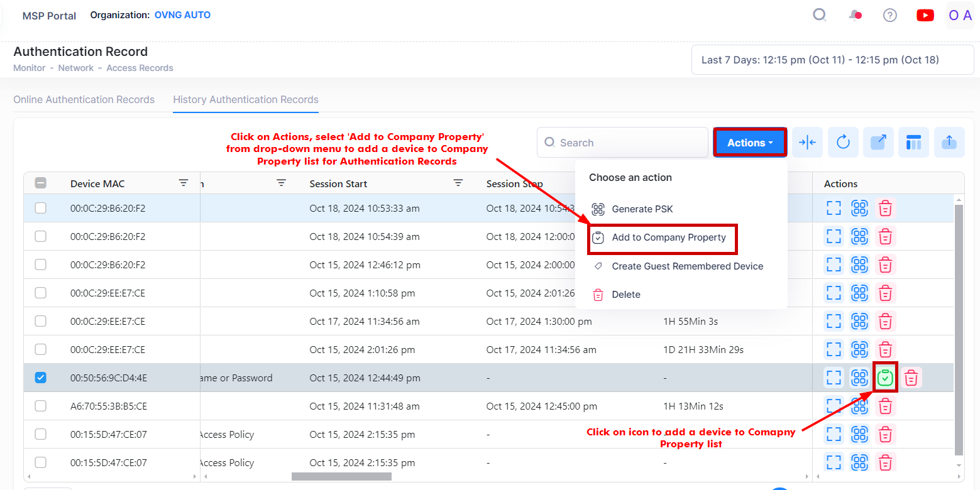This screenshot has width=980, height=490.
Task: Click the export/upload icon on the toolbar
Action: coord(949,142)
